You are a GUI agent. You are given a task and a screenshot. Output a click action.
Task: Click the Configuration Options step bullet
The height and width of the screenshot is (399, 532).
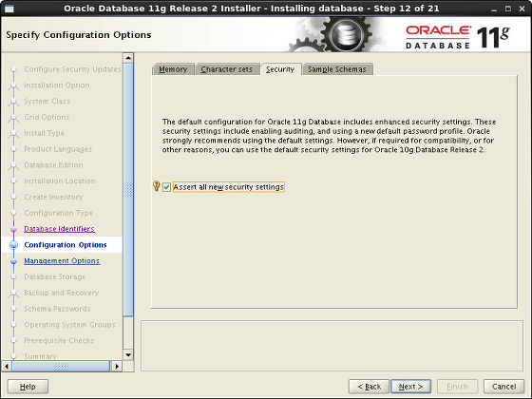click(x=13, y=245)
